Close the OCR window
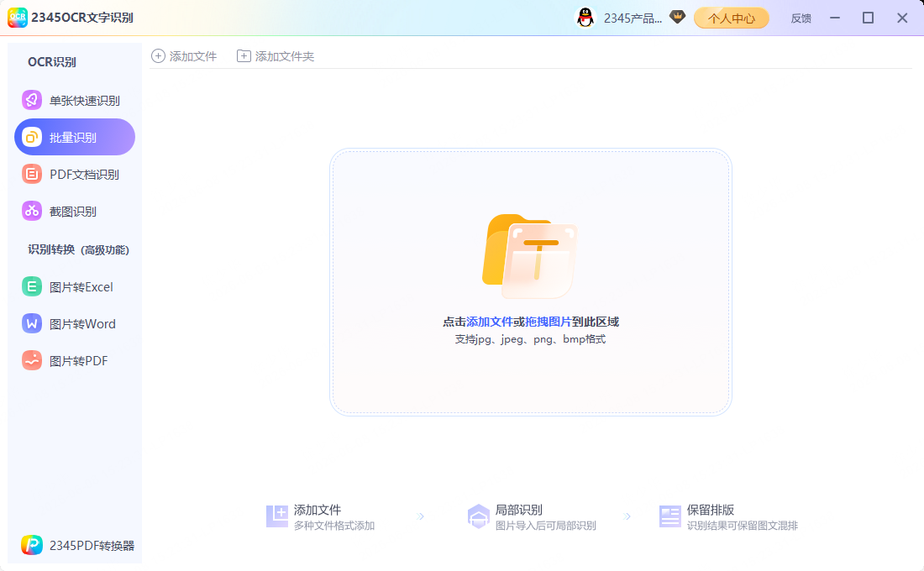The width and height of the screenshot is (924, 571). click(902, 18)
